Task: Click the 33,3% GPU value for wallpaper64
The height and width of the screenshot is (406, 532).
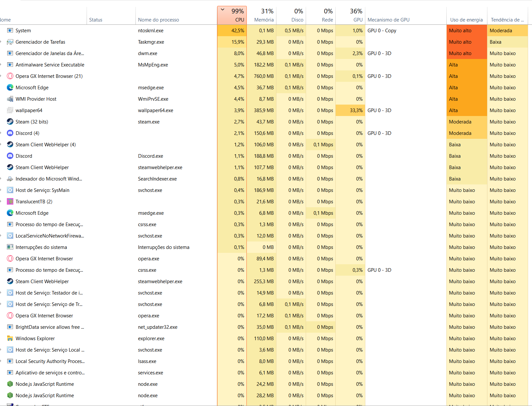Action: tap(350, 110)
